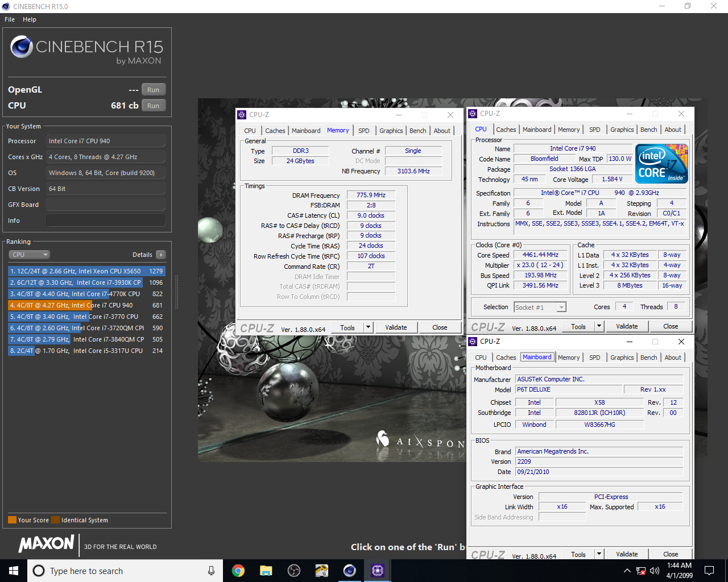Click the Cortana search circle icon
The image size is (728, 582).
(x=39, y=571)
